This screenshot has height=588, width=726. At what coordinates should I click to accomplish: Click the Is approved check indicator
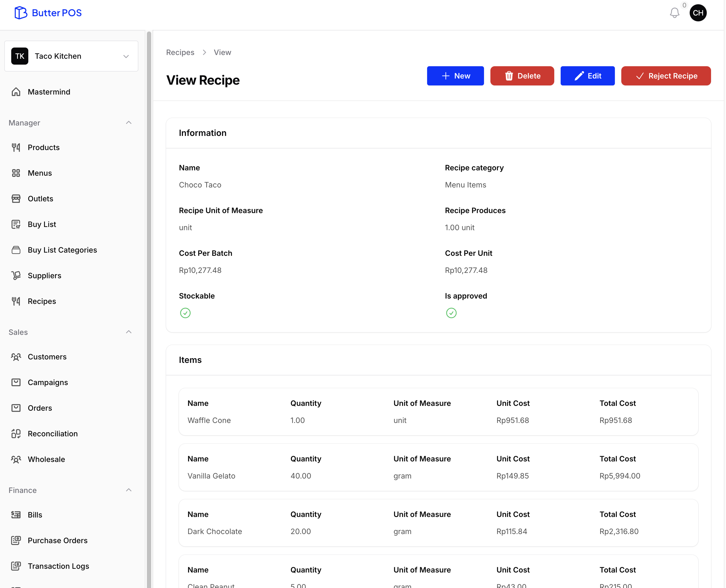(451, 313)
